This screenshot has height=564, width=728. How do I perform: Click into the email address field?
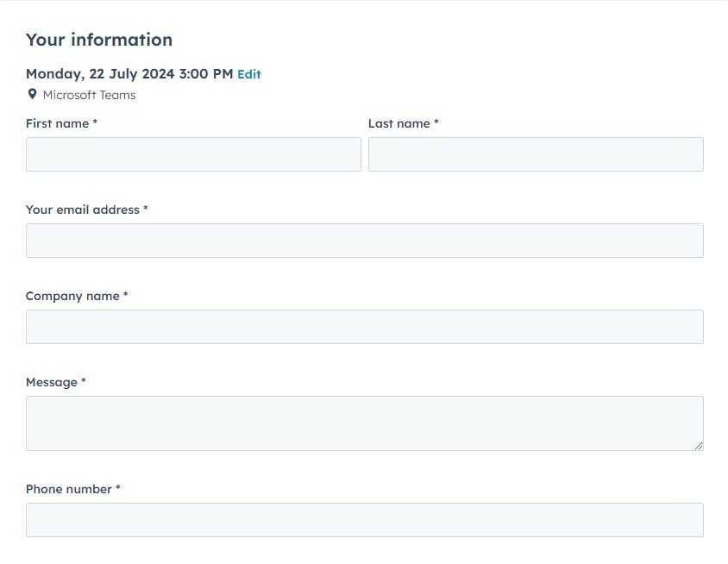click(364, 241)
